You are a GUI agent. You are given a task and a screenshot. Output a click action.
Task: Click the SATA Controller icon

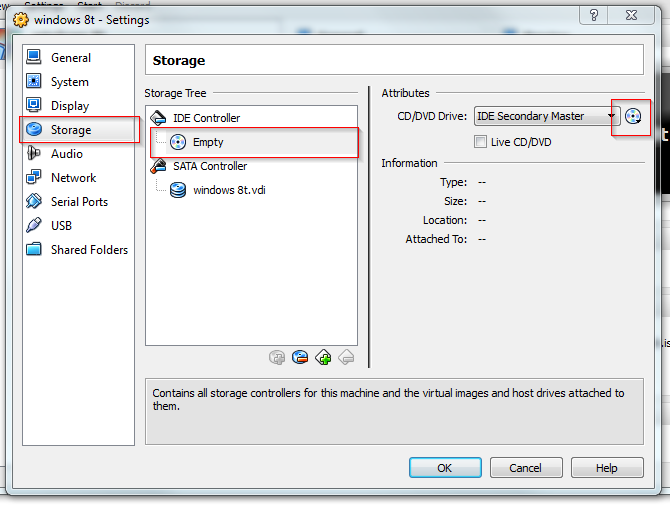point(159,166)
